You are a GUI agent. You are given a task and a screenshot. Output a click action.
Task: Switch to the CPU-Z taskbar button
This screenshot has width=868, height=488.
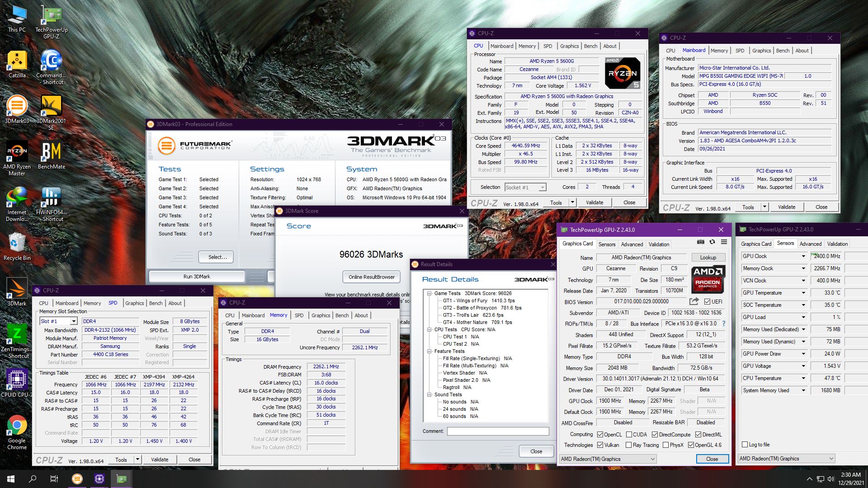click(x=99, y=479)
